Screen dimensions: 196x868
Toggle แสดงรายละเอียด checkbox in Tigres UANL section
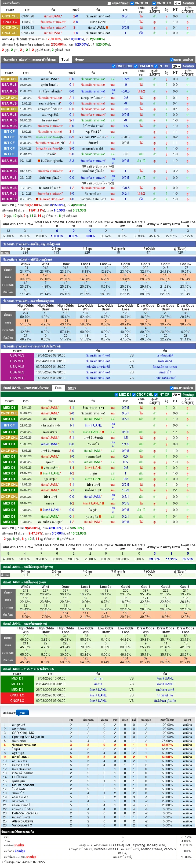[x=171, y=388]
